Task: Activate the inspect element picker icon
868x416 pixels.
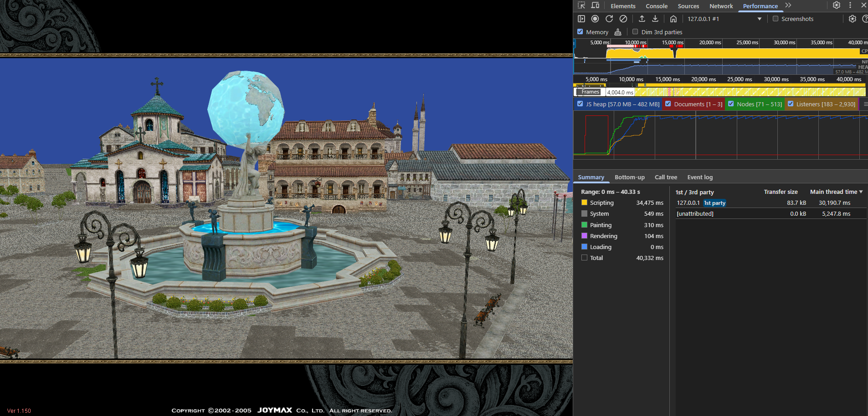Action: point(581,5)
